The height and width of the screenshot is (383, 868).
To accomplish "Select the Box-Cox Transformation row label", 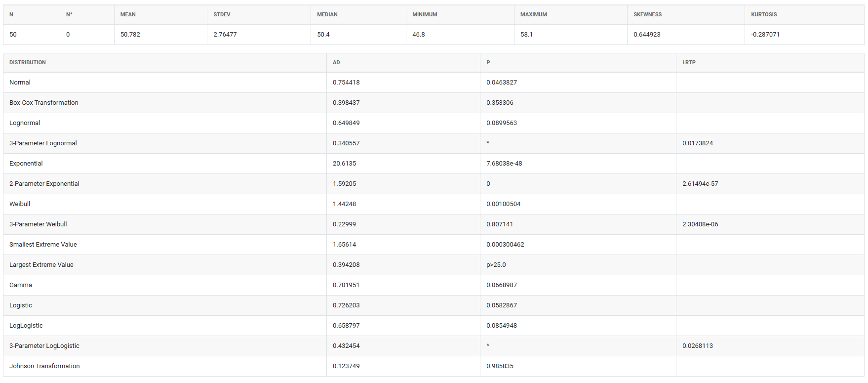I will tap(44, 103).
